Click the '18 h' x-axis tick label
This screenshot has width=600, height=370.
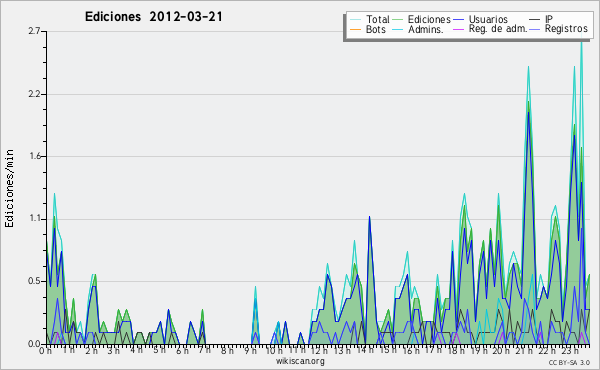[x=456, y=351]
